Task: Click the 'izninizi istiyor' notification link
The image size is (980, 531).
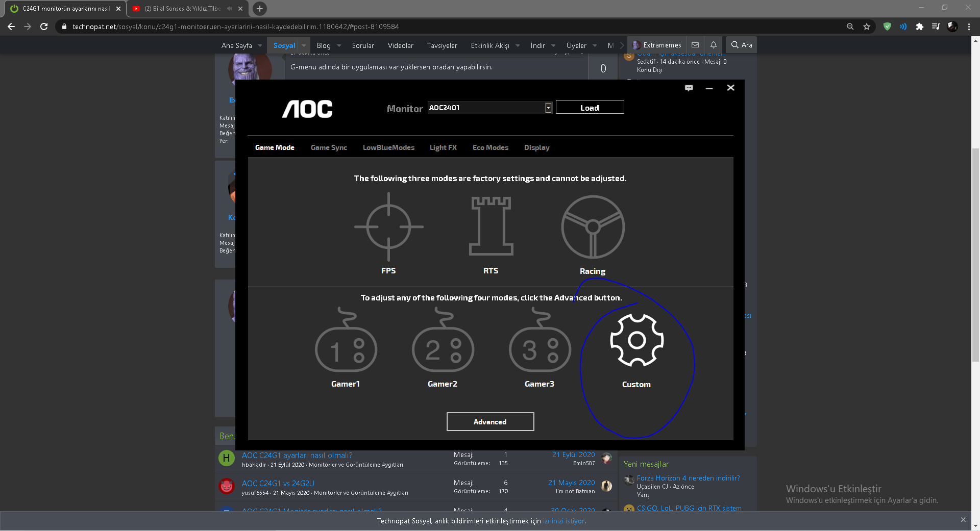Action: (x=563, y=521)
